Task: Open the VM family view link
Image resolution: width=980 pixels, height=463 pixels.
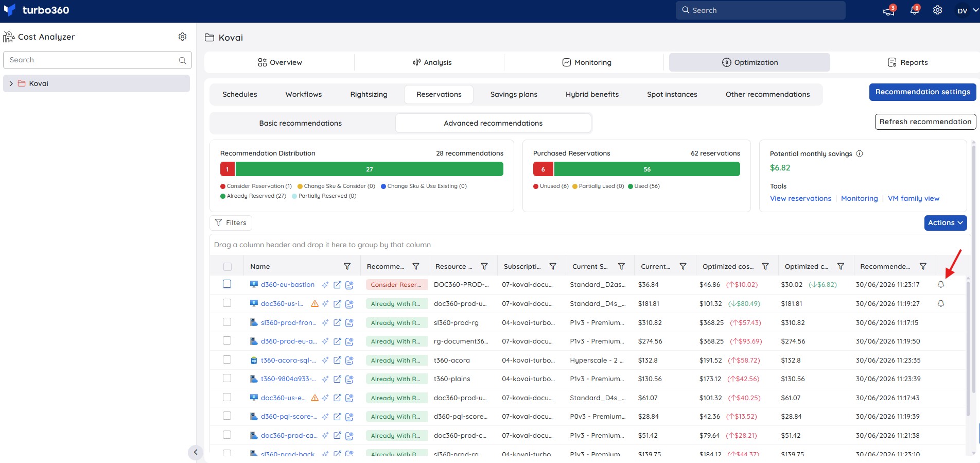Action: click(x=914, y=198)
